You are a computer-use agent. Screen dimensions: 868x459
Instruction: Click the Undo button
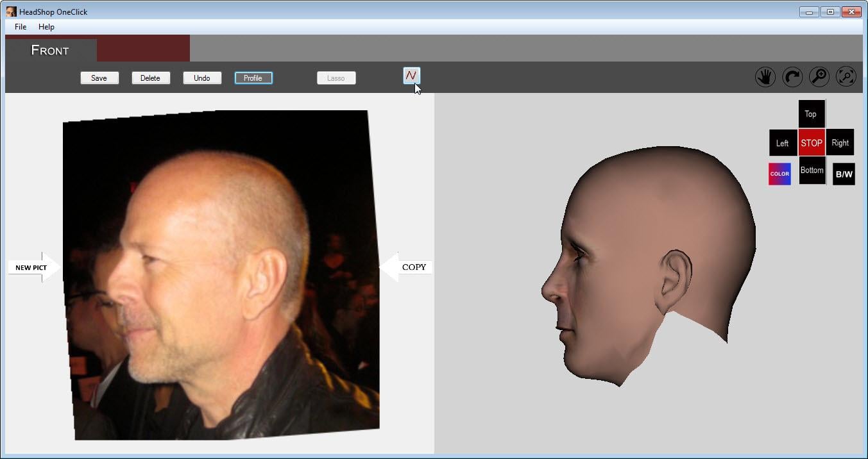point(202,78)
